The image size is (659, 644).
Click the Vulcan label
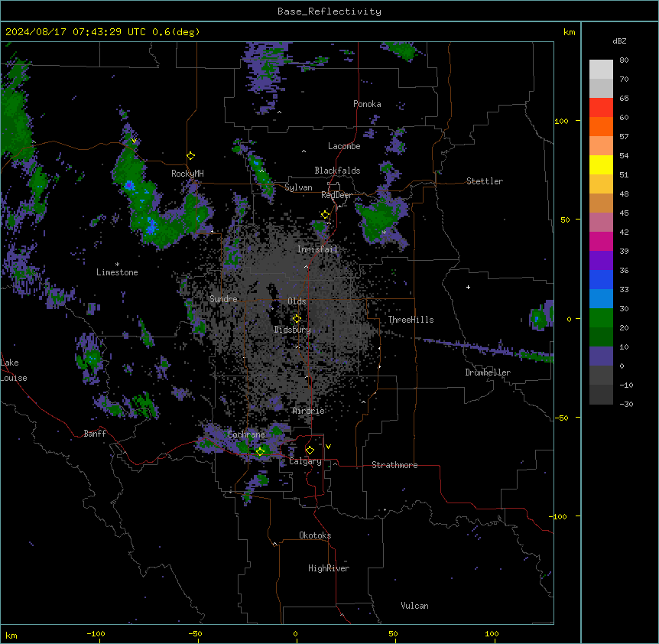tap(415, 606)
